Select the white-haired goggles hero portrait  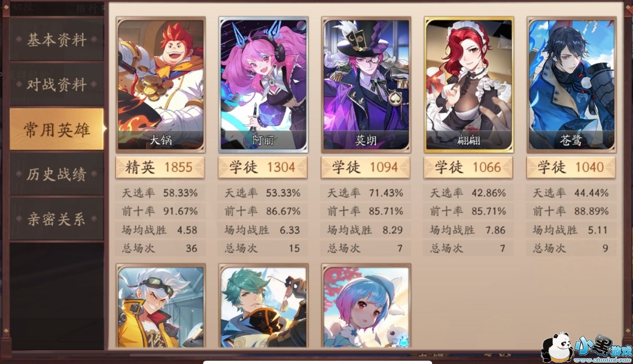161,306
